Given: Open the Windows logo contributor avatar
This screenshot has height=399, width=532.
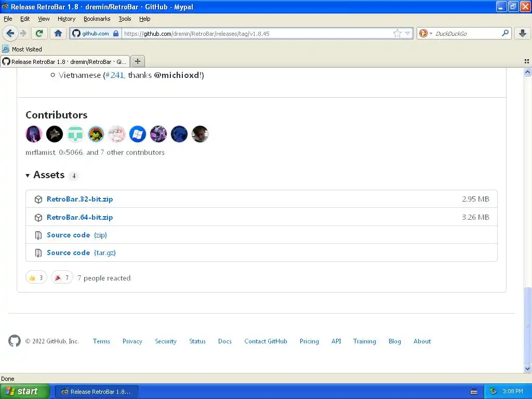Looking at the screenshot, I should [x=137, y=134].
